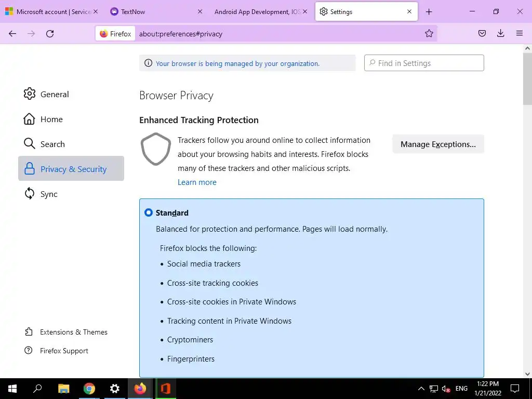
Task: Click the vertical scrollbar thumb
Action: point(527,79)
